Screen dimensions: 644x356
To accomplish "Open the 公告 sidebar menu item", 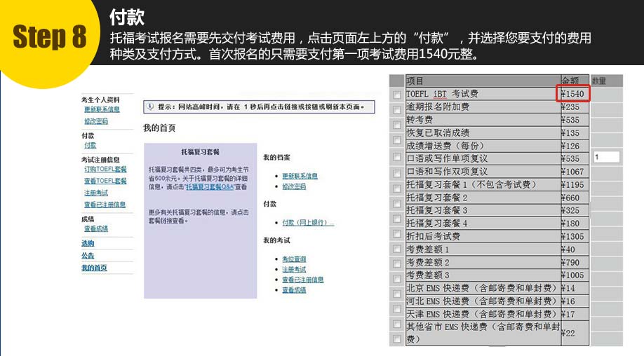I will pyautogui.click(x=88, y=256).
